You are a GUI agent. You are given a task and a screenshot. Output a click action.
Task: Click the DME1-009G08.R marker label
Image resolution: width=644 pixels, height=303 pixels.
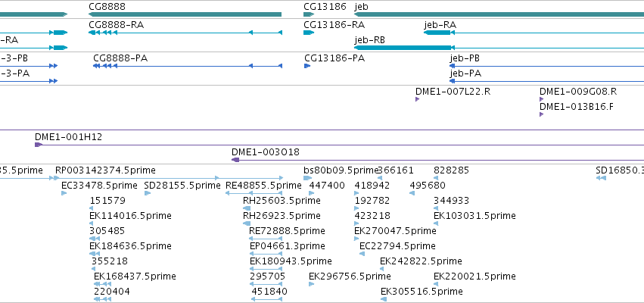pos(578,91)
